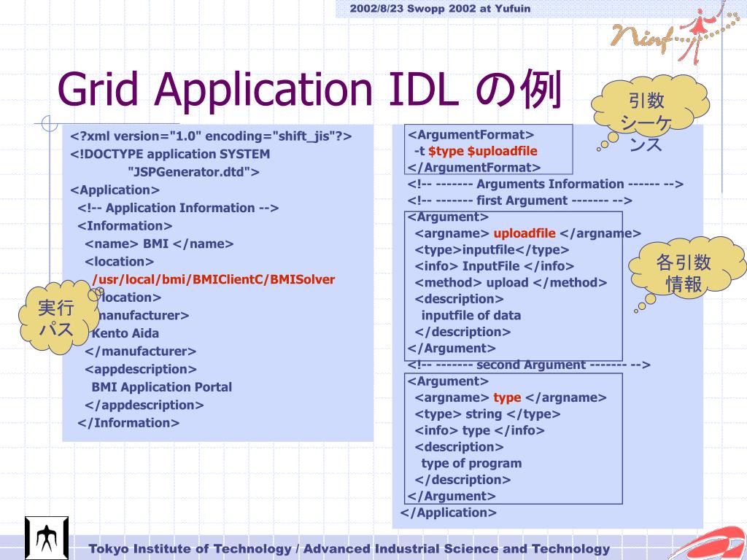The image size is (747, 560).
Task: Select the '<name> BMI </name>' line
Action: coord(159,244)
